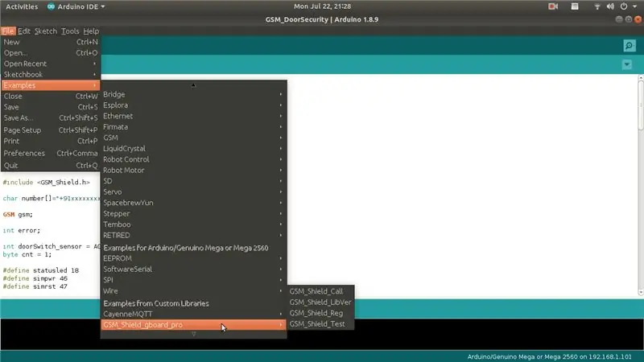This screenshot has height=362, width=644.
Task: Expand the Sketchbook submenu
Action: [x=51, y=75]
